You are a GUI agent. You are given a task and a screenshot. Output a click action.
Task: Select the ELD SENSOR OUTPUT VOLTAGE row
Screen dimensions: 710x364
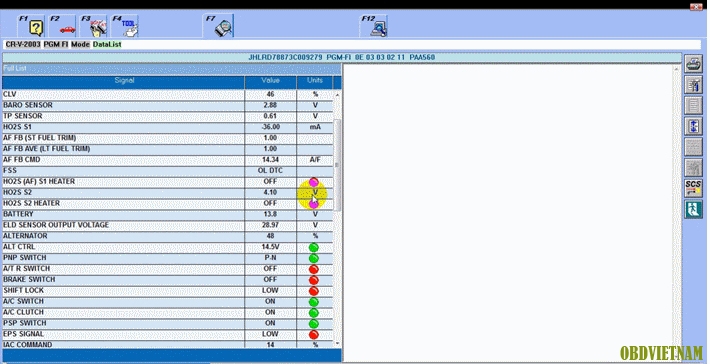(x=168, y=225)
